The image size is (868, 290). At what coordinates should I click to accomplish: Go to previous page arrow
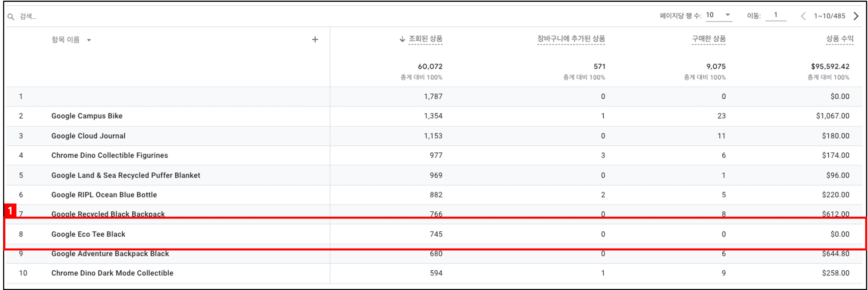pyautogui.click(x=803, y=16)
